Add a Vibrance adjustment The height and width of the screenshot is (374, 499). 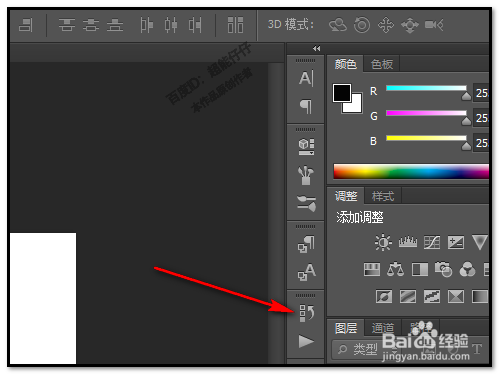coord(480,242)
